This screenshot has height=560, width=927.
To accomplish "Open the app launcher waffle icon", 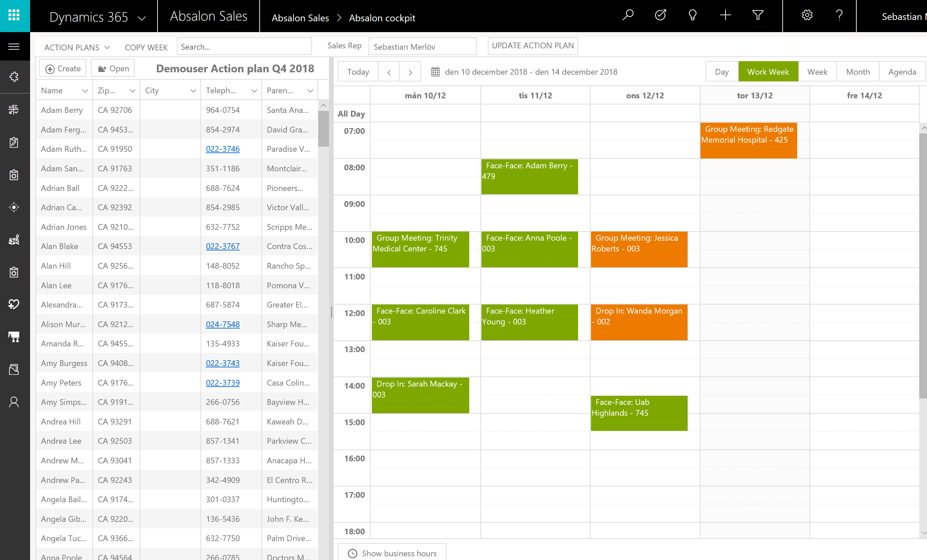I will [14, 16].
